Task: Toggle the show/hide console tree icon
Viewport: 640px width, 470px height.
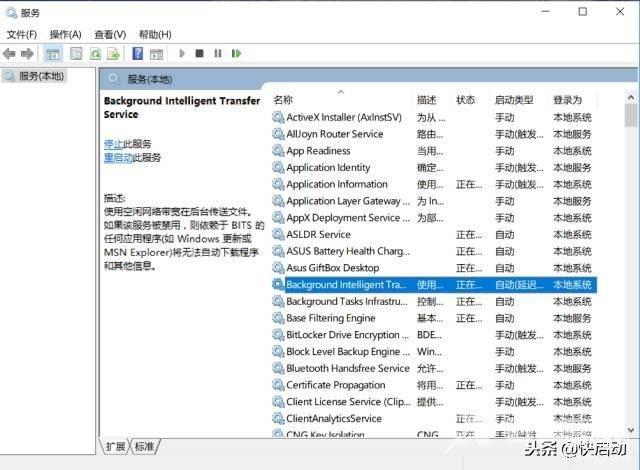Action: click(53, 54)
